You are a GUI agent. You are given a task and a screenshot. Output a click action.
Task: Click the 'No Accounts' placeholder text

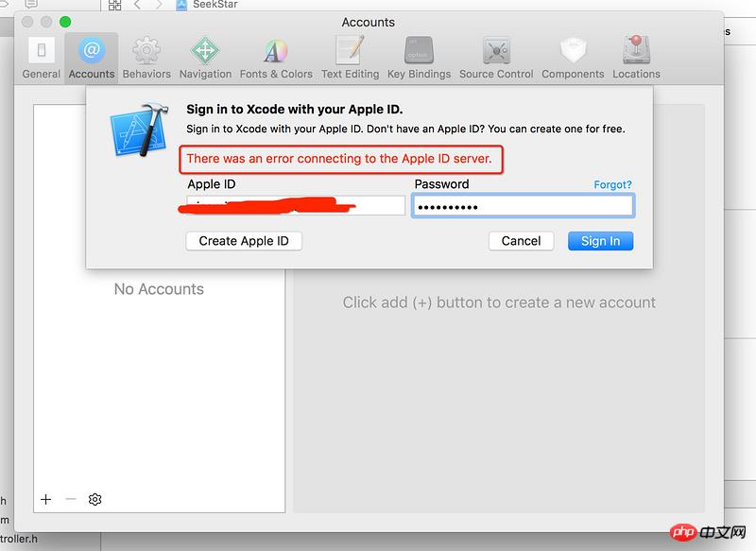[159, 289]
